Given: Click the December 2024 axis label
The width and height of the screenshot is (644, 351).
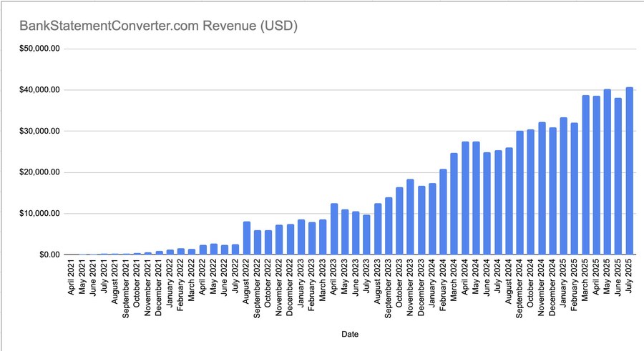Looking at the screenshot, I should click(x=552, y=287).
